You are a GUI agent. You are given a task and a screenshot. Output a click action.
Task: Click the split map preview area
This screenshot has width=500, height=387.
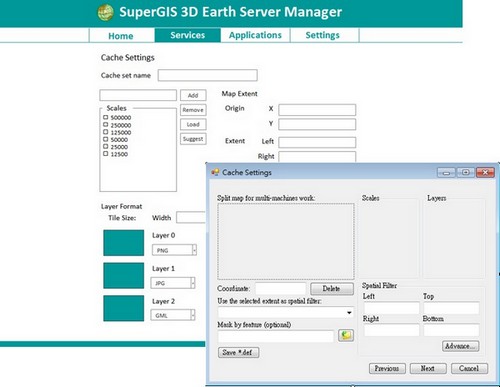pos(286,241)
